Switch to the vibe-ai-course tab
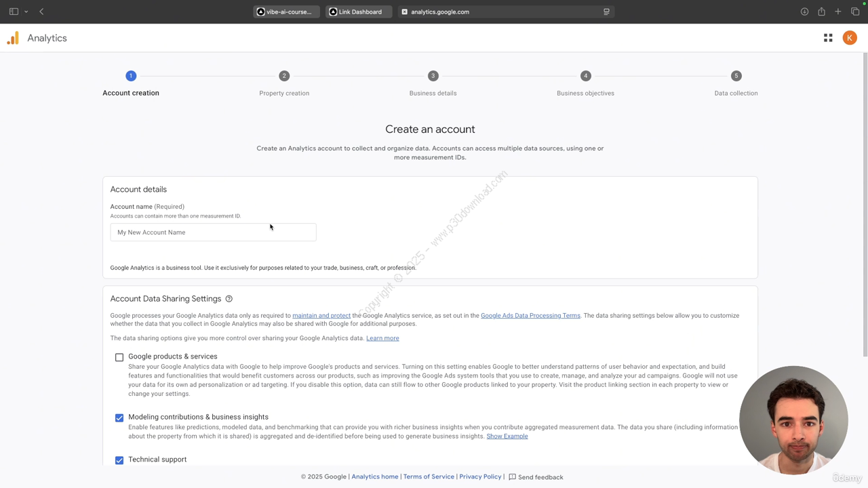Viewport: 868px width, 488px height. [286, 12]
